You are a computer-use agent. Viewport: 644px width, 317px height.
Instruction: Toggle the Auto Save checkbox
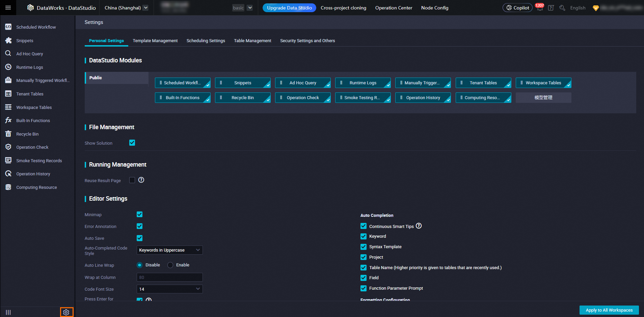[139, 238]
